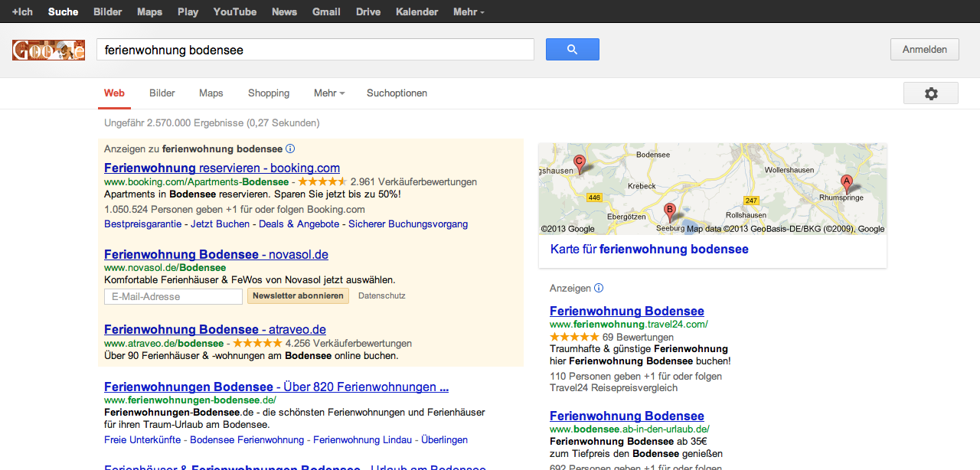Focus the E-Mail-Adresse input field
The height and width of the screenshot is (470, 980).
(x=173, y=296)
